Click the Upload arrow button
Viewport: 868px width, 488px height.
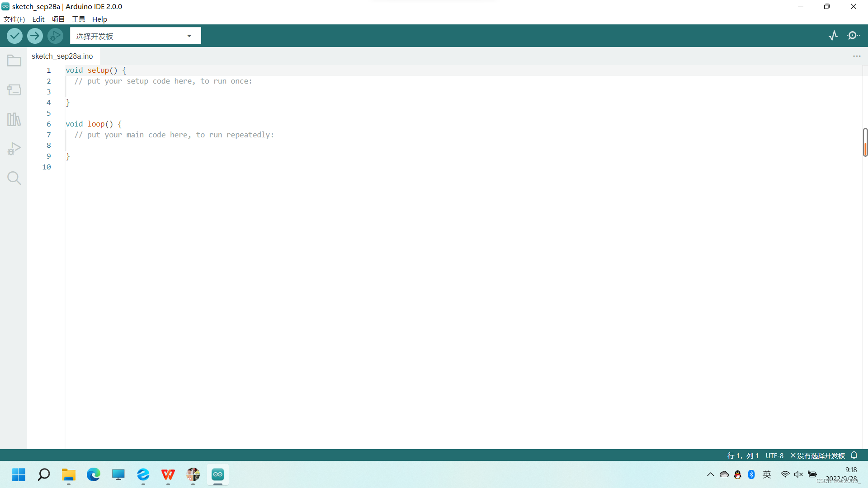pos(35,36)
